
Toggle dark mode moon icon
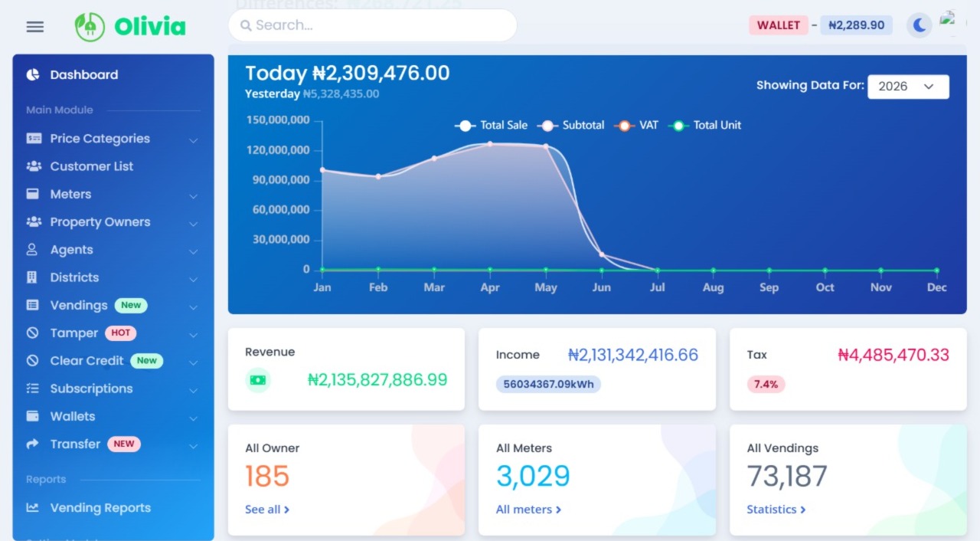[x=920, y=25]
